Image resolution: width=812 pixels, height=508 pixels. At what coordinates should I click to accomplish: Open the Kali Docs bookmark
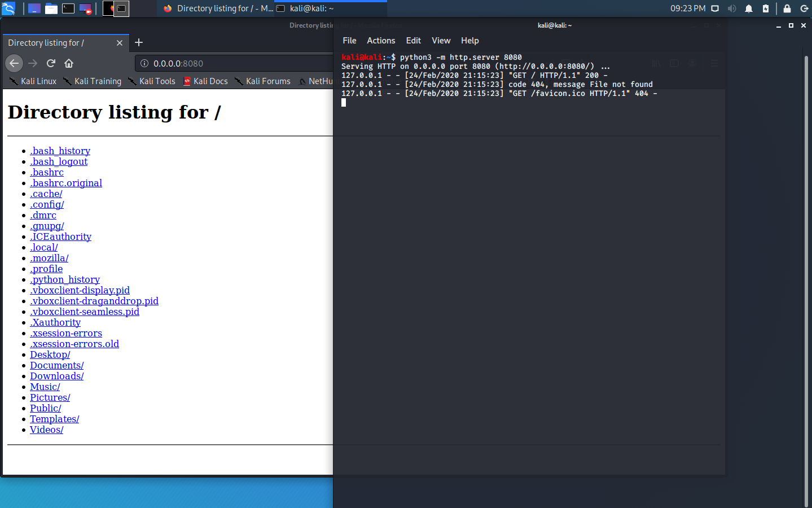pyautogui.click(x=205, y=81)
